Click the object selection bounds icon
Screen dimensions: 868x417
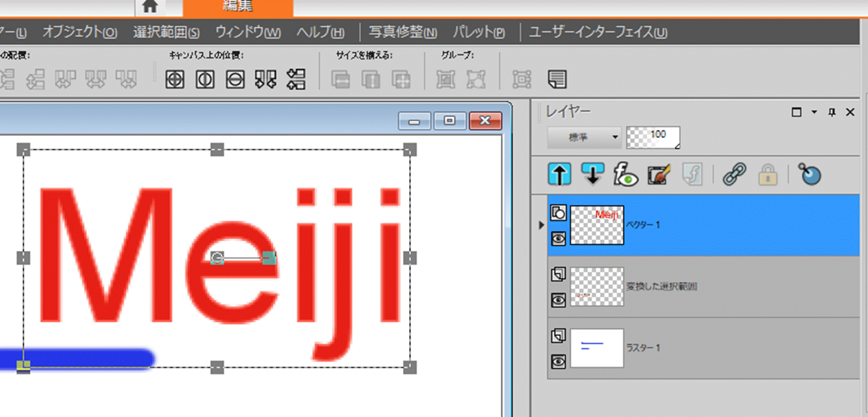(x=522, y=80)
